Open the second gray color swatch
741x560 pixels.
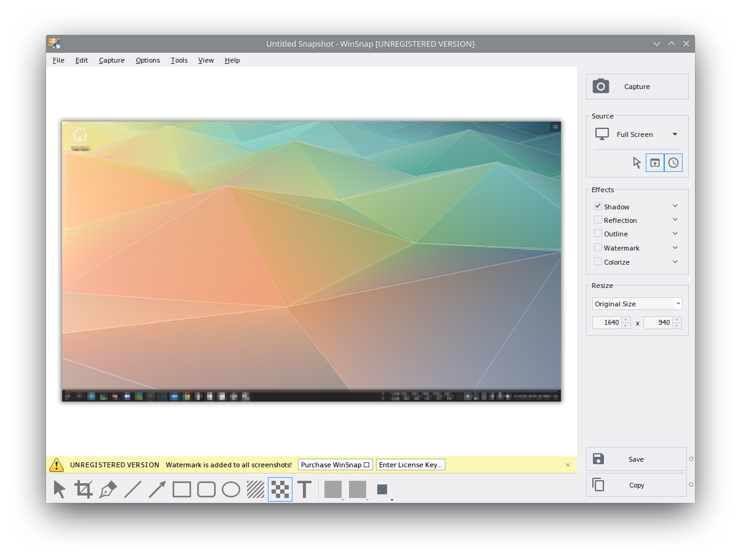click(358, 489)
